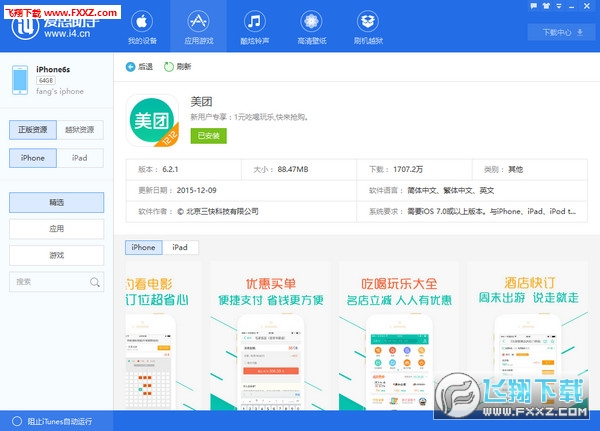Switch to 正版资源 resources
Image resolution: width=600 pixels, height=431 pixels.
pos(32,130)
